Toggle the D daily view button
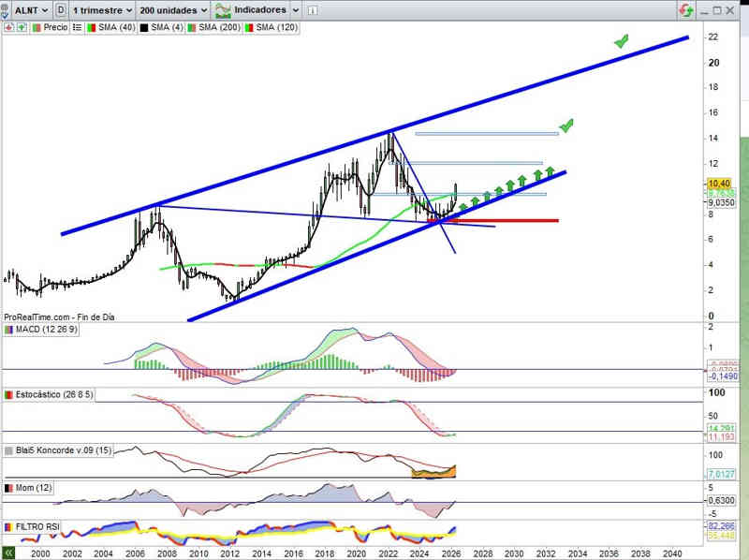749x560 pixels. pyautogui.click(x=61, y=10)
